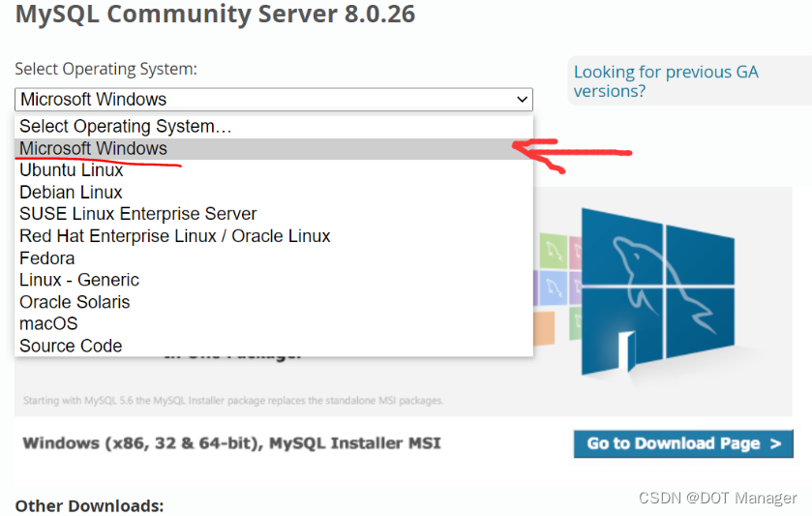Click 'Windows (x86, 32 & 64-bit), MySQL Installer MSI' text
The image size is (812, 516).
[x=232, y=443]
